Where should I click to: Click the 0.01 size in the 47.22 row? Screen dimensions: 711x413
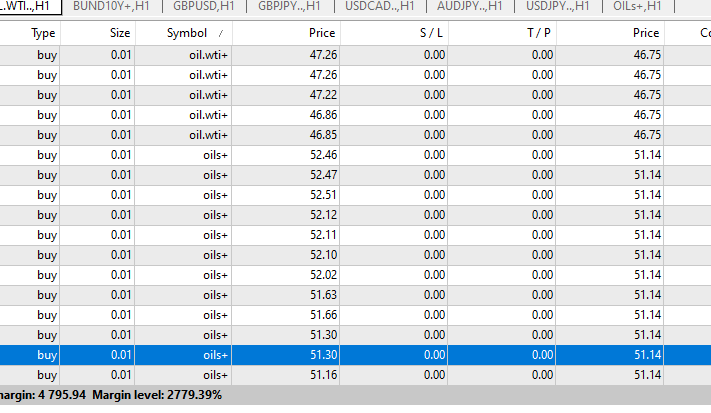pos(121,95)
